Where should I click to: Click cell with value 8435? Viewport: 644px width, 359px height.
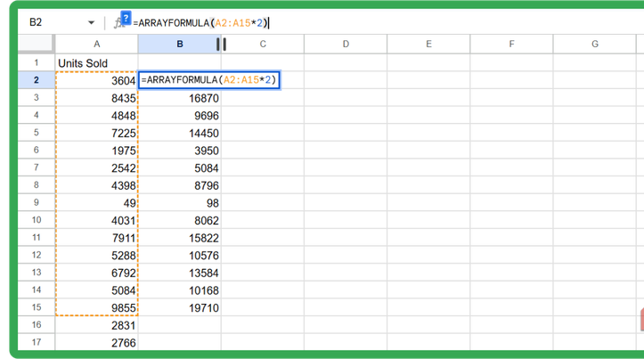[97, 98]
